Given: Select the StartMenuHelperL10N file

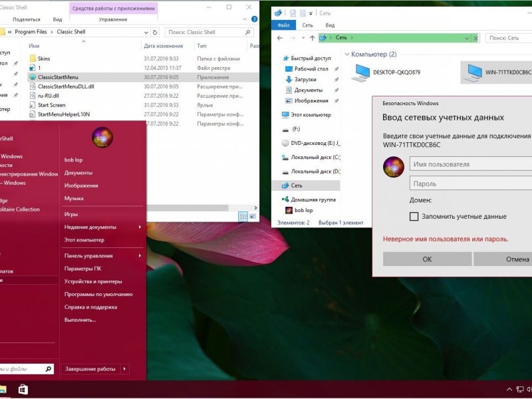Looking at the screenshot, I should click(x=64, y=114).
